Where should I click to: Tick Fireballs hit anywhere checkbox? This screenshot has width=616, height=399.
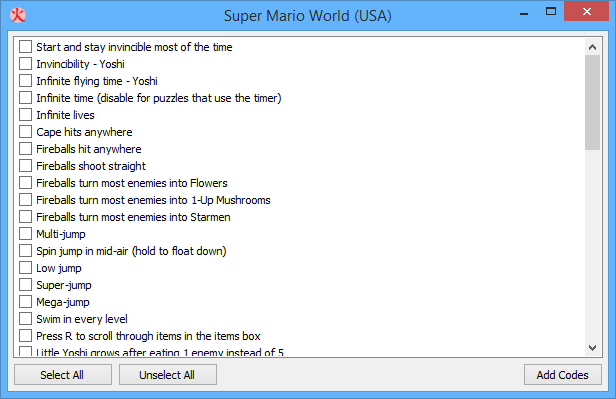[26, 148]
